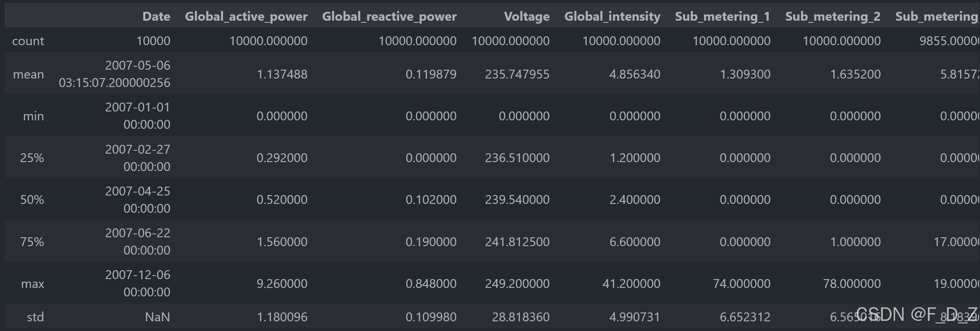
Task: Select the count row label
Action: click(28, 41)
